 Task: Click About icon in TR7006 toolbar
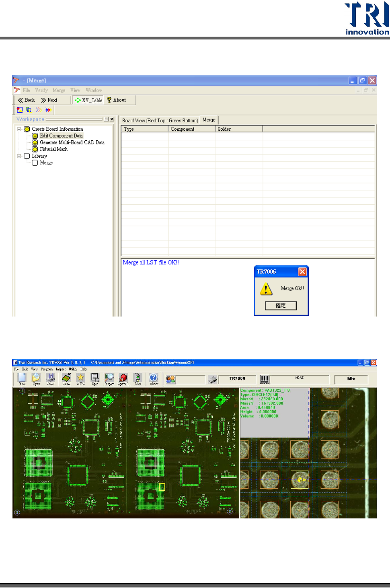point(154,379)
